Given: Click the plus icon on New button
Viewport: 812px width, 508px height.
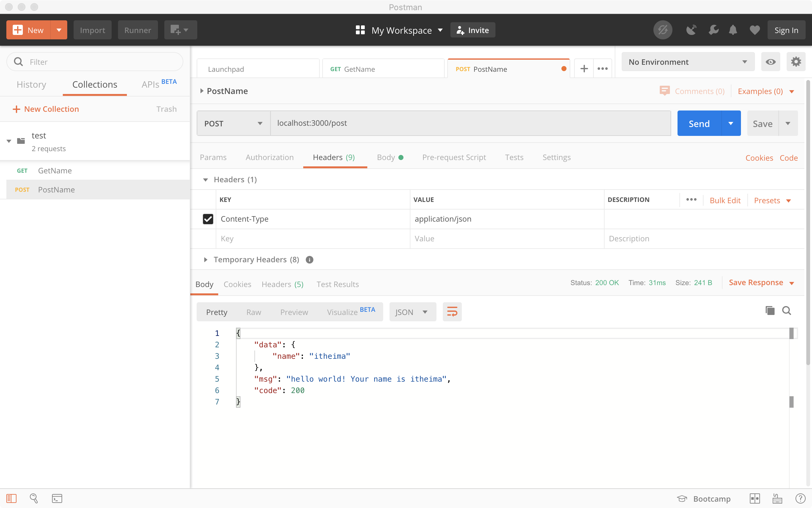Looking at the screenshot, I should [17, 30].
